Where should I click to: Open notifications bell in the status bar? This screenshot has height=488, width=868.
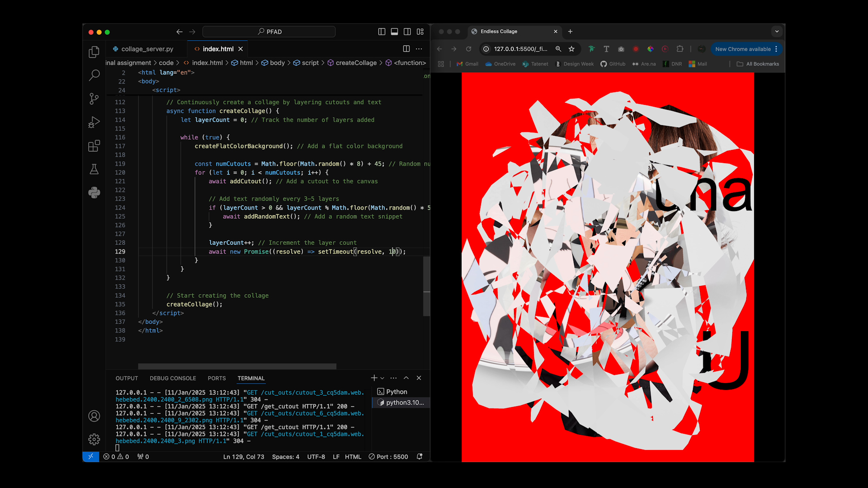pyautogui.click(x=420, y=457)
